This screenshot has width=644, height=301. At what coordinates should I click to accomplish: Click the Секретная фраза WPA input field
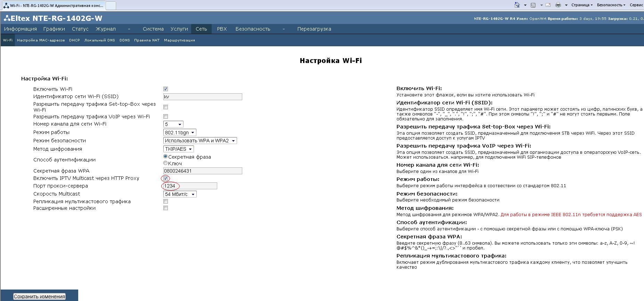202,171
